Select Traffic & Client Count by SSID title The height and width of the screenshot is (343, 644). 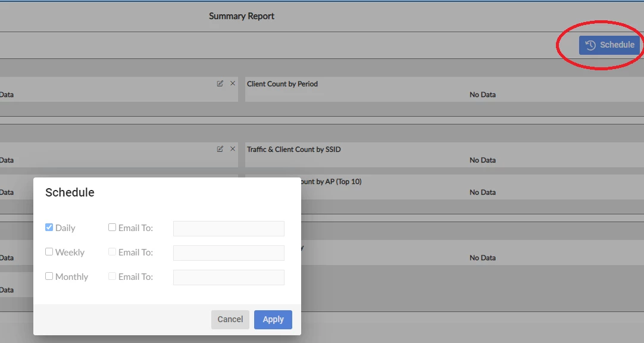(293, 149)
